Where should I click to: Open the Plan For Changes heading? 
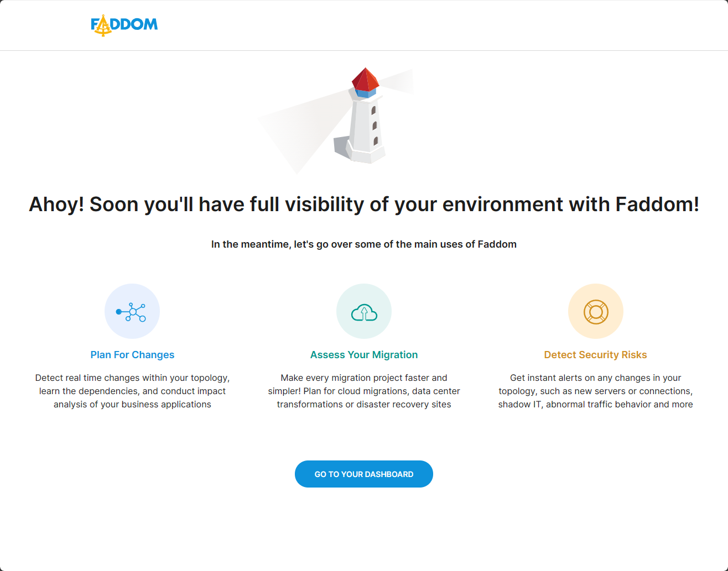click(132, 355)
